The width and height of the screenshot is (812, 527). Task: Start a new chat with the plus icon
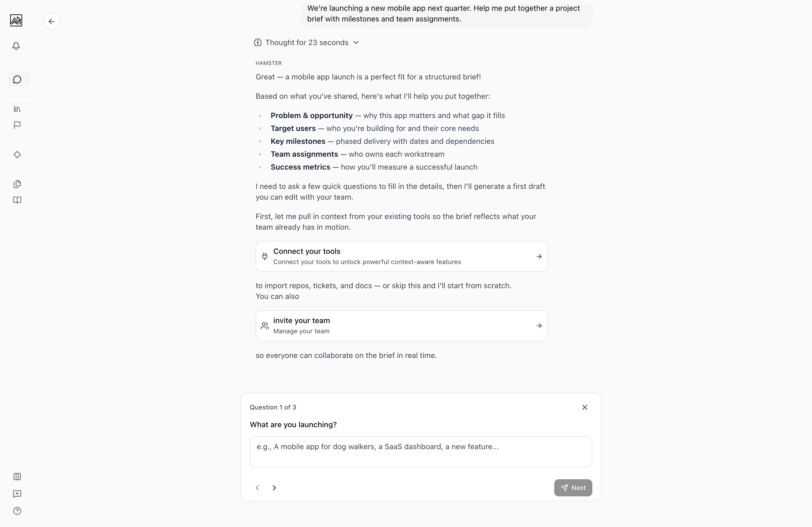pos(17,494)
